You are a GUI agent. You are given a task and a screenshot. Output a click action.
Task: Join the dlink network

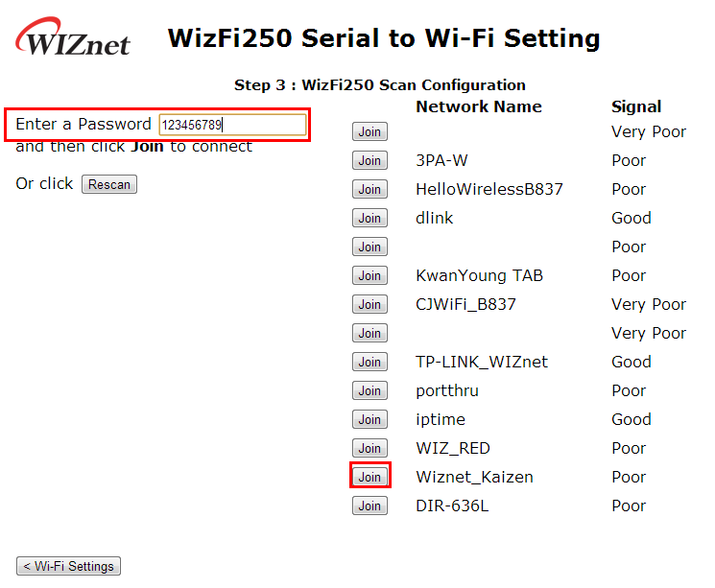click(x=369, y=218)
